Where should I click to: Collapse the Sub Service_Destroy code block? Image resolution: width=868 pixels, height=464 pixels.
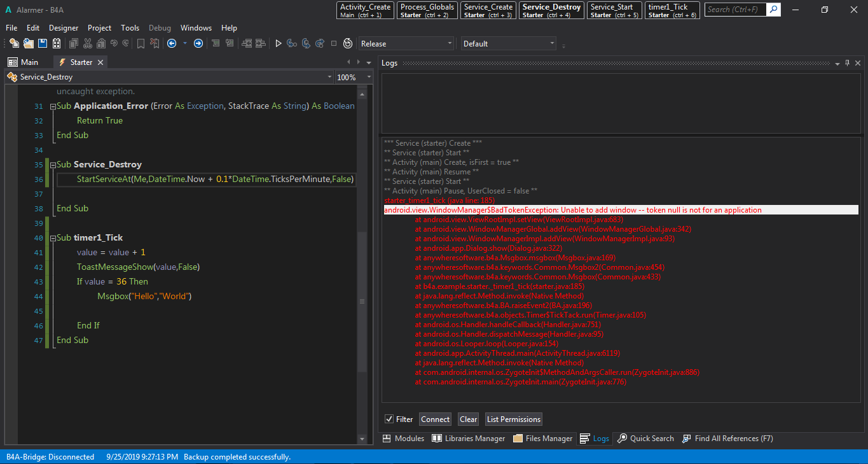[52, 165]
